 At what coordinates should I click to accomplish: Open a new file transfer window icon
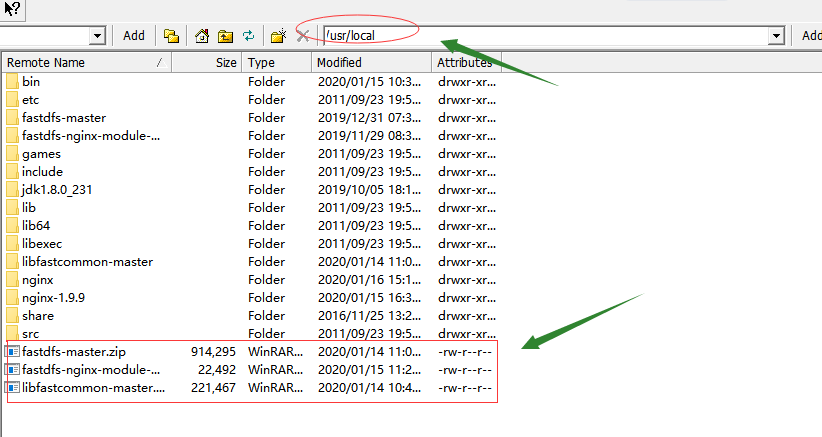pos(171,36)
